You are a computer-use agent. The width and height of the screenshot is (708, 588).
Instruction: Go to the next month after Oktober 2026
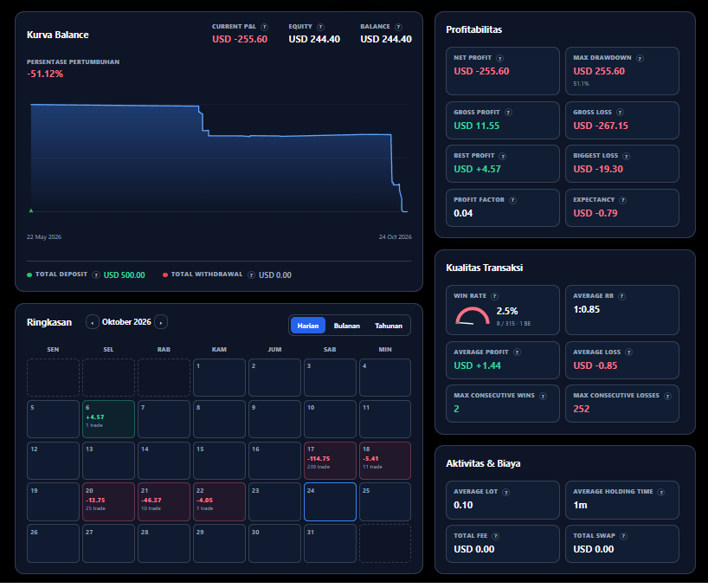tap(161, 322)
